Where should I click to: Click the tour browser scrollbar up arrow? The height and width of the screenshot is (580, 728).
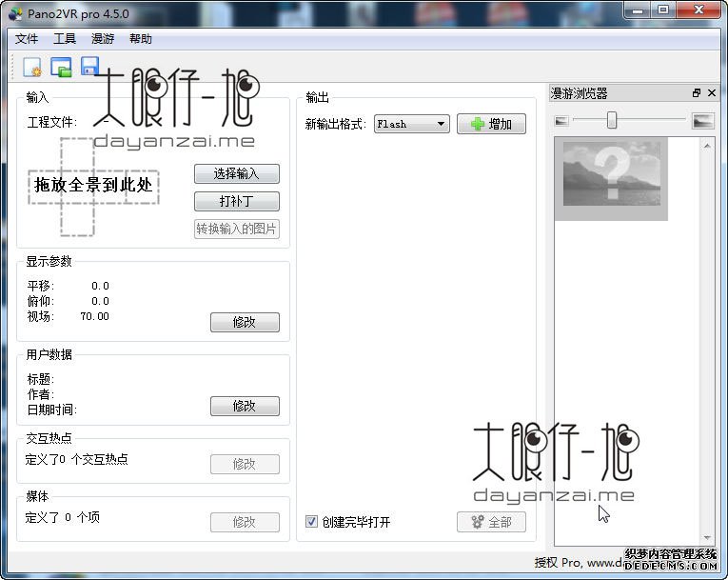click(707, 146)
